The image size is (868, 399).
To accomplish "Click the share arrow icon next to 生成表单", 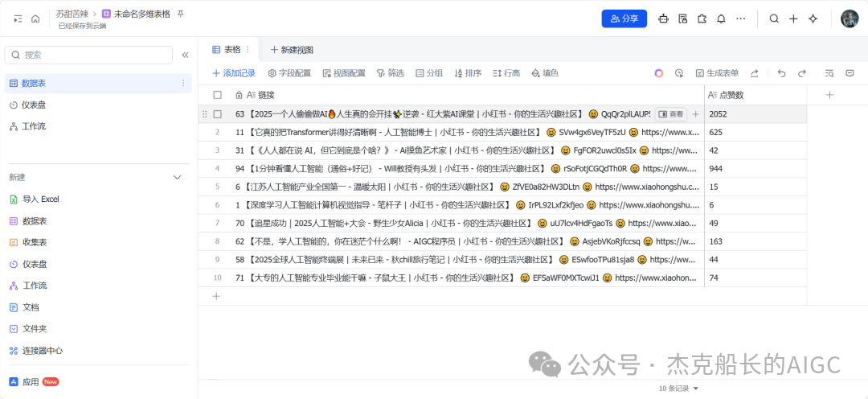I will pyautogui.click(x=755, y=73).
